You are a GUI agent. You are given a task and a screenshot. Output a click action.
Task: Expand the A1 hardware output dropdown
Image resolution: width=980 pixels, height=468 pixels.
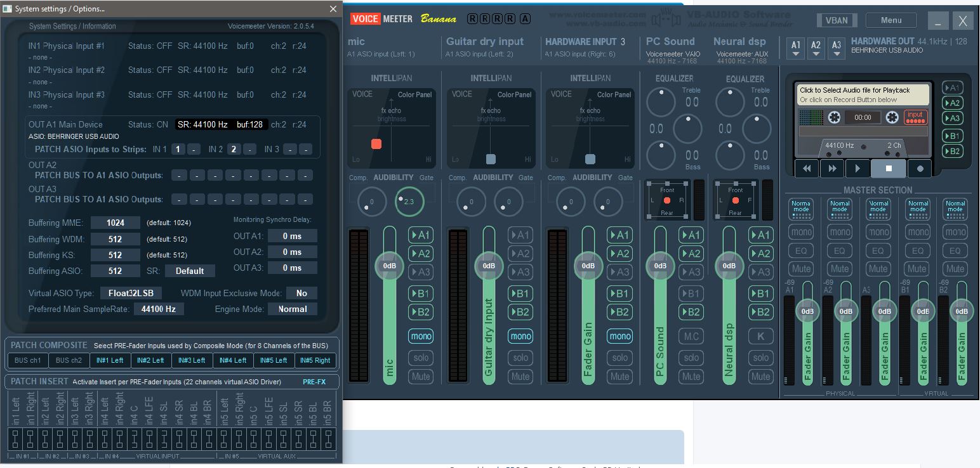pyautogui.click(x=796, y=48)
